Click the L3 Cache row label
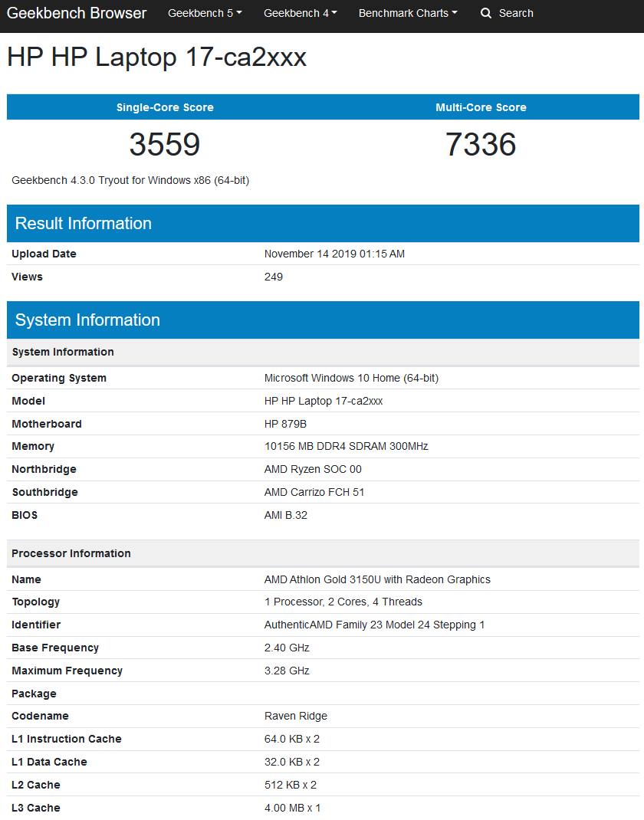Screen dimensions: 644x820 [35, 809]
